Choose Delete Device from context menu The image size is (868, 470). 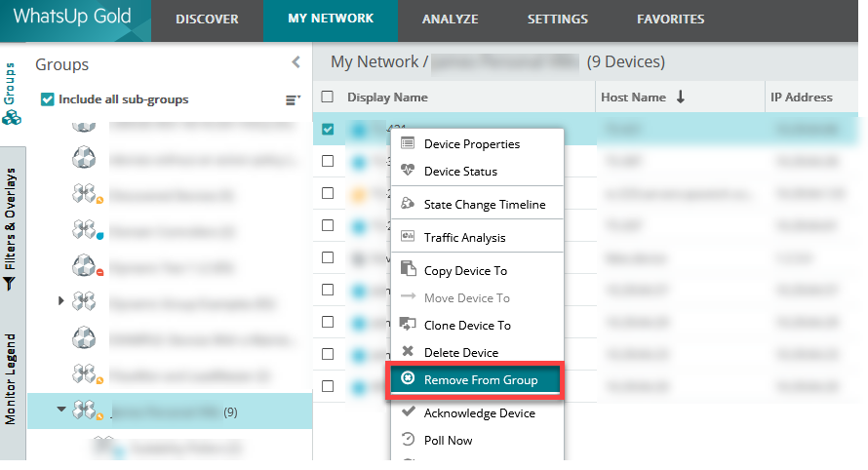[x=477, y=352]
